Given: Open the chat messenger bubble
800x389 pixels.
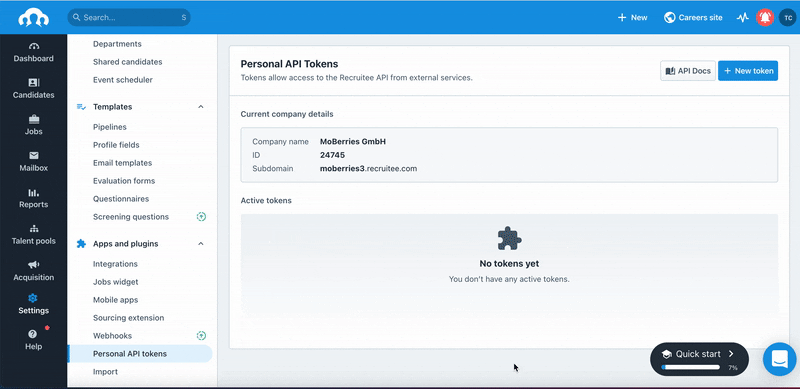Looking at the screenshot, I should (780, 359).
